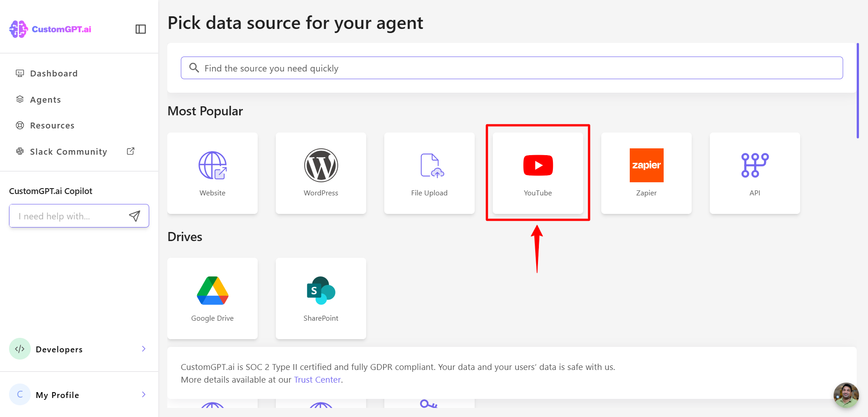Open the support chat avatar bubble
The width and height of the screenshot is (868, 417).
(846, 395)
